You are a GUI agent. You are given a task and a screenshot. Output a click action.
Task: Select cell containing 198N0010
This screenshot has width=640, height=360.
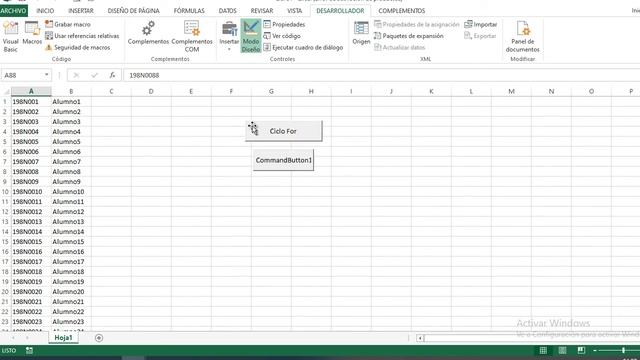pyautogui.click(x=31, y=191)
